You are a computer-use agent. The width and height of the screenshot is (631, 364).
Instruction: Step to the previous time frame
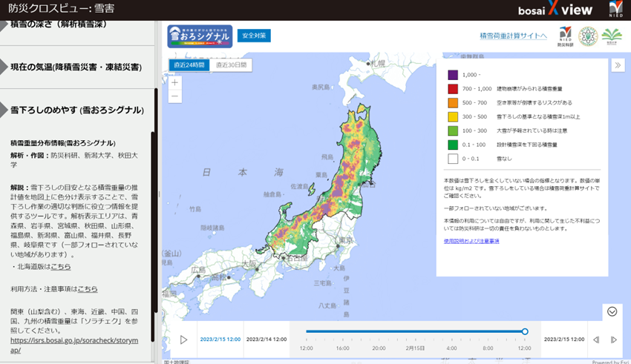tap(595, 340)
